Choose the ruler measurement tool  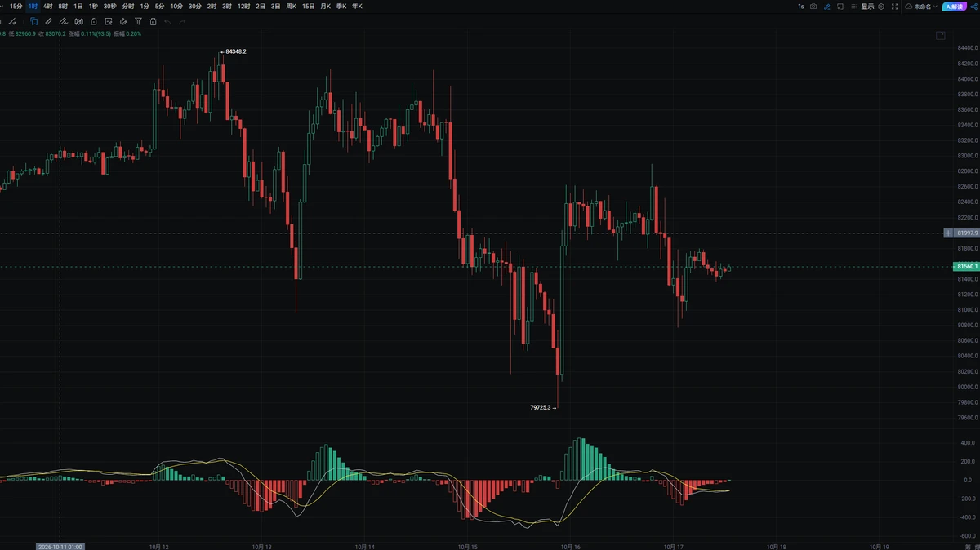point(48,21)
